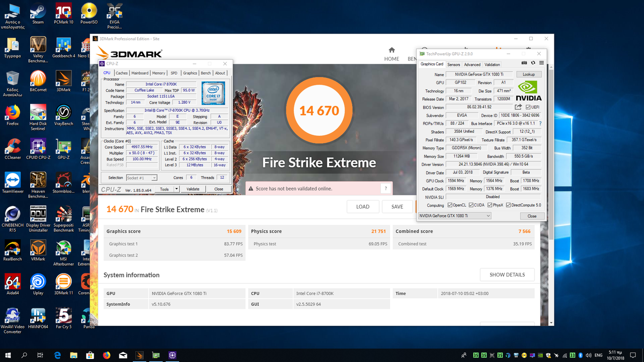Open the GPU-Z desktop shortcut
Screen dimensions: 644x362
(x=63, y=149)
